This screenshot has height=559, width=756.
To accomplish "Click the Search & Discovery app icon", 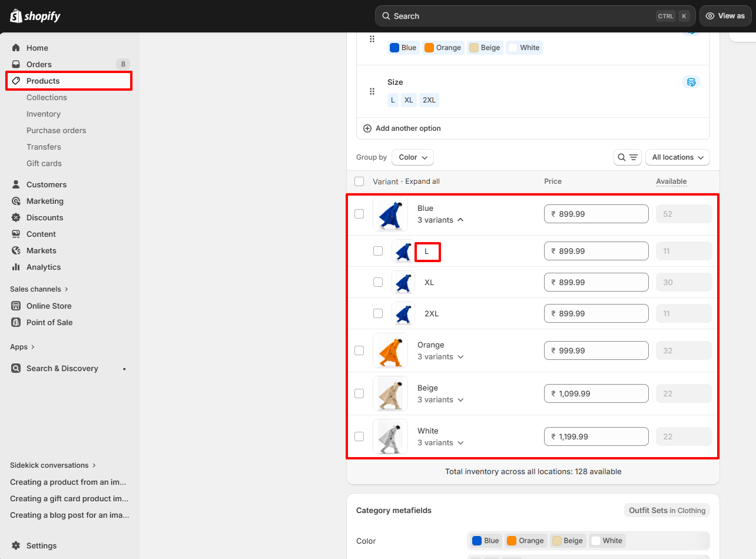I will [x=16, y=368].
